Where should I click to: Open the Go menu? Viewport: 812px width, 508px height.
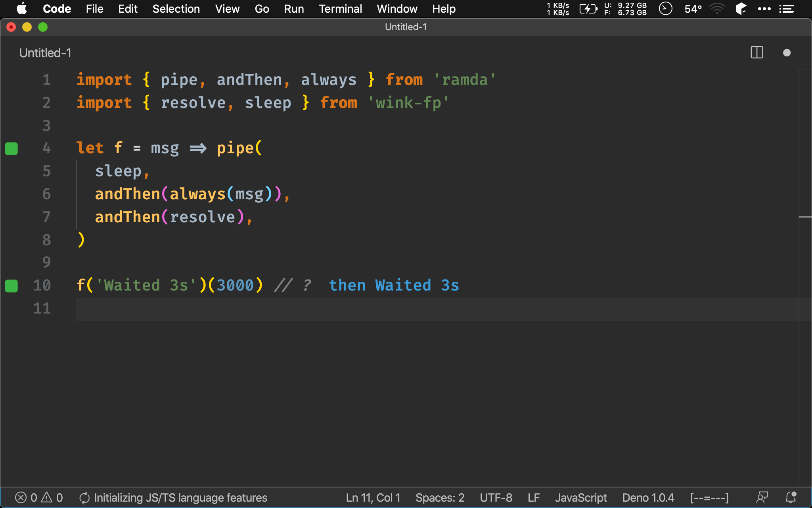coord(262,9)
